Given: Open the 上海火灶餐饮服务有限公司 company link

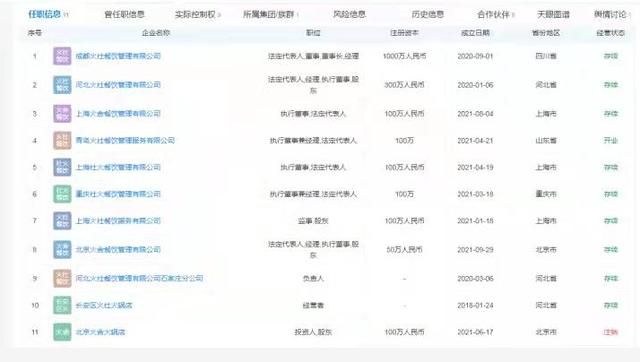Looking at the screenshot, I should click(118, 221).
